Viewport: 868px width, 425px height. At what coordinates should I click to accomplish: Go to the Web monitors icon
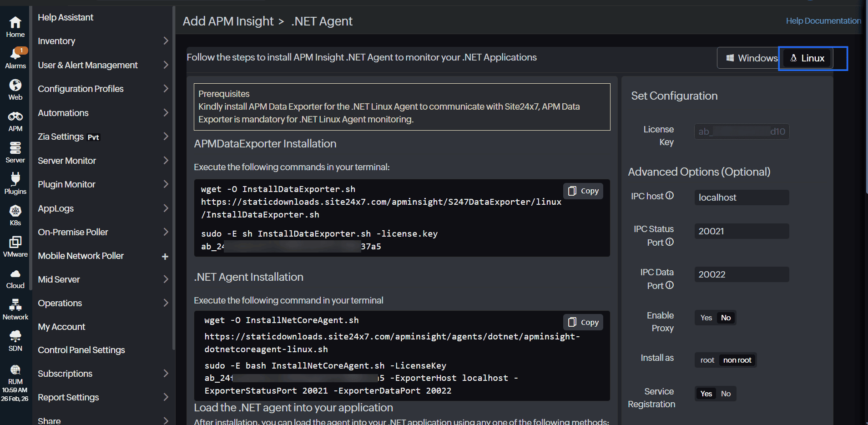tap(15, 86)
